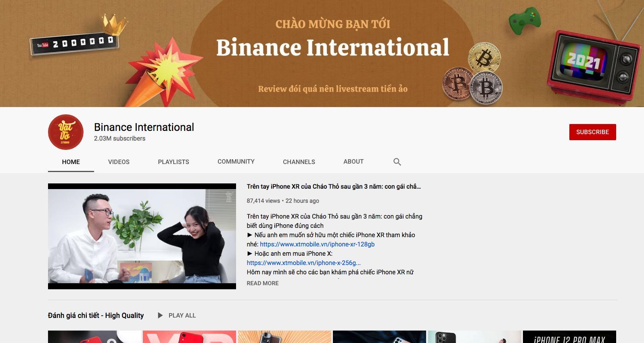644x343 pixels.
Task: Open the COMMUNITY tab
Action: 236,162
